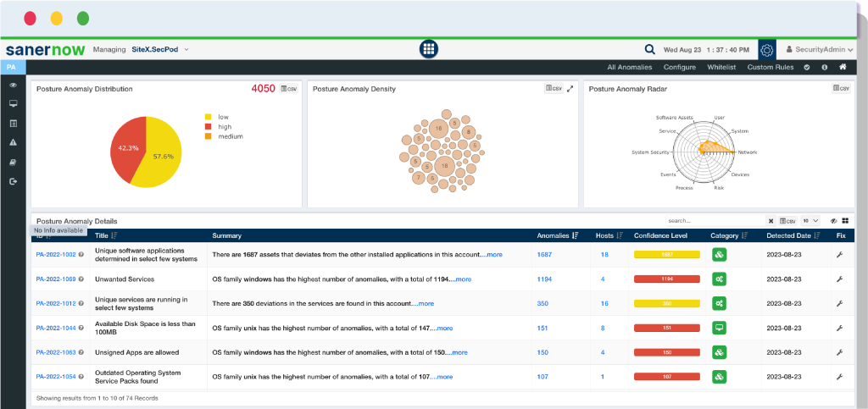Expand the Posture Anomaly Density chart
Viewport: 868px width, 409px height.
(x=570, y=88)
